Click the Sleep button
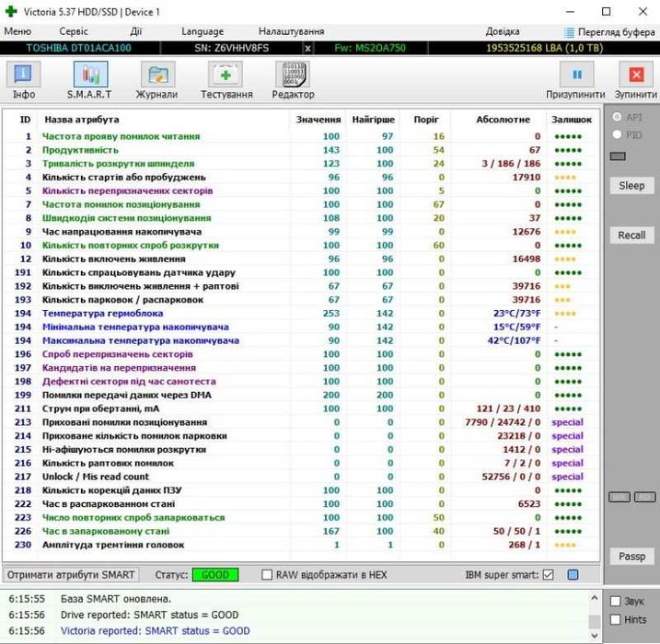The image size is (660, 644). pos(631,186)
